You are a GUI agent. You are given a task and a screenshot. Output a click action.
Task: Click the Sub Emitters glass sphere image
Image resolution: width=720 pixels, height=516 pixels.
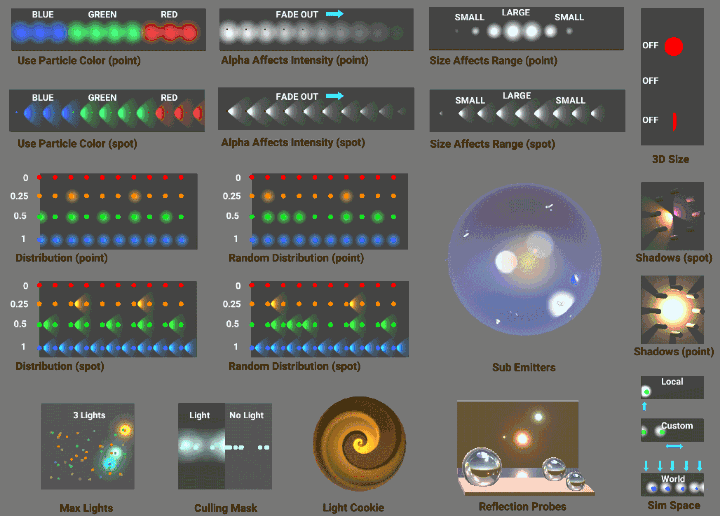525,259
